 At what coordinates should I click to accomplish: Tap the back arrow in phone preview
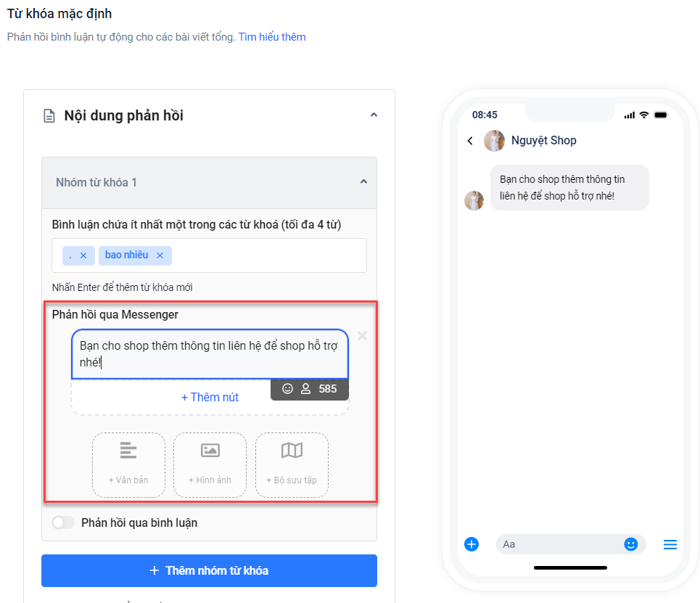[x=470, y=141]
